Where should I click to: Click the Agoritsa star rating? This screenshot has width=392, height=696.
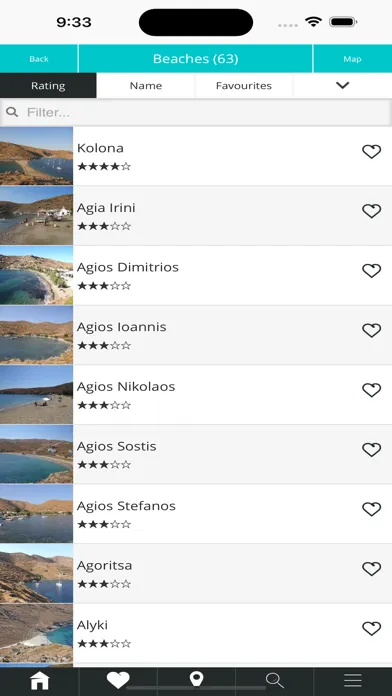(x=104, y=584)
